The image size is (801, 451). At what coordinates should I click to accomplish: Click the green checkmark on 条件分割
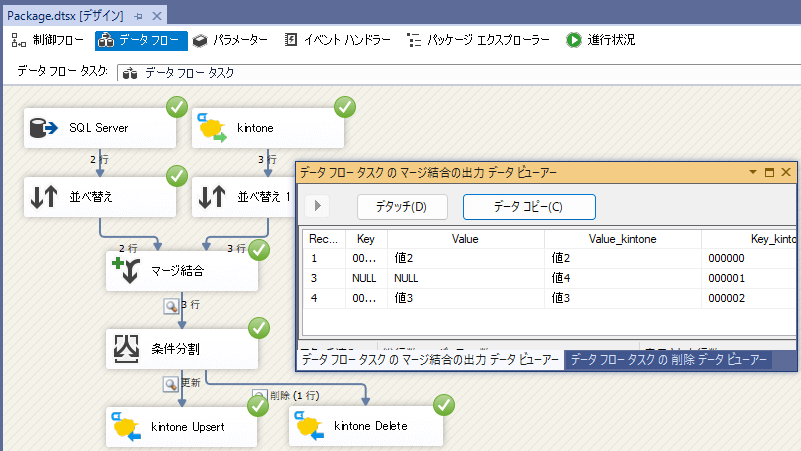[259, 328]
